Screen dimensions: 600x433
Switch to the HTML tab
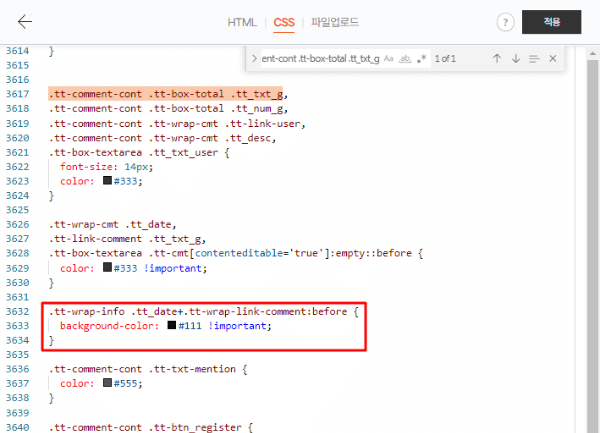coord(242,23)
